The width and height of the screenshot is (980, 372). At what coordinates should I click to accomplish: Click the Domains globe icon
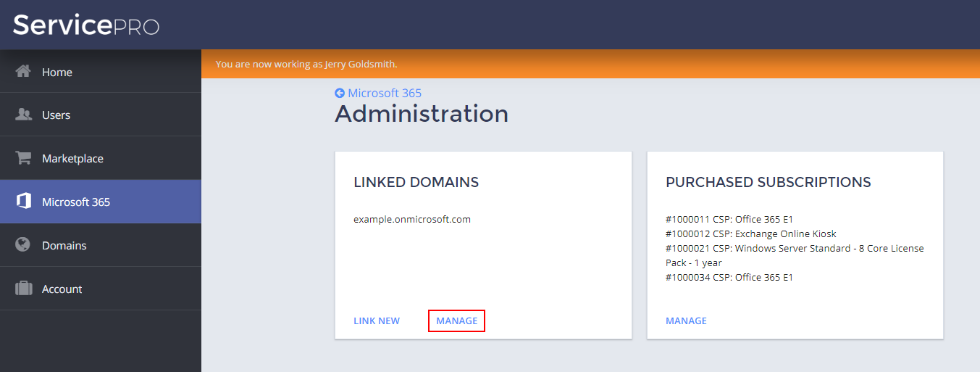[24, 245]
